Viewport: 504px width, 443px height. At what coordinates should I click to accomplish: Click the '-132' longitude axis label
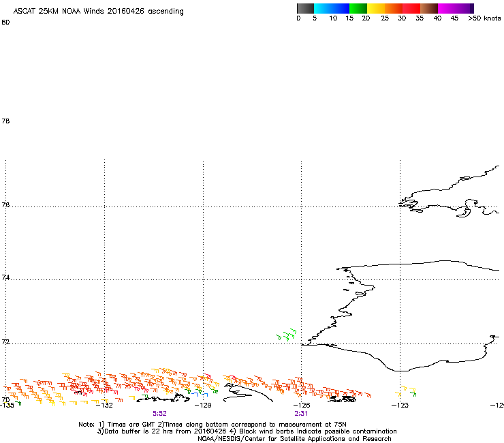coord(104,406)
